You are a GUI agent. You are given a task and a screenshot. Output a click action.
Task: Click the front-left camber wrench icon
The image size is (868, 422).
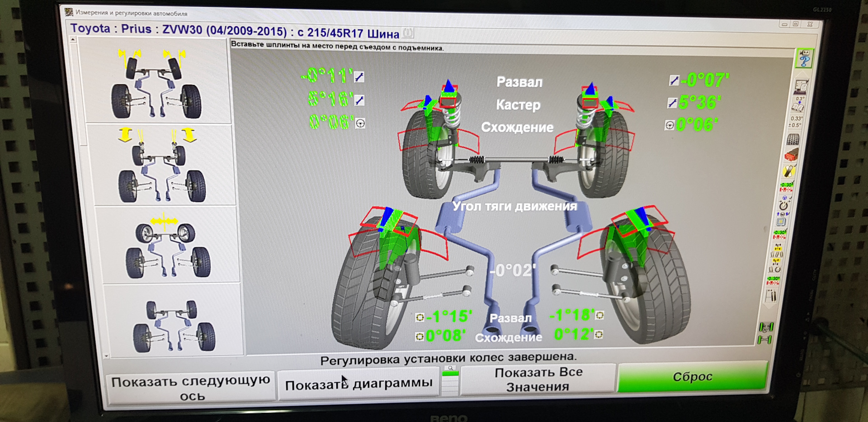click(x=359, y=77)
